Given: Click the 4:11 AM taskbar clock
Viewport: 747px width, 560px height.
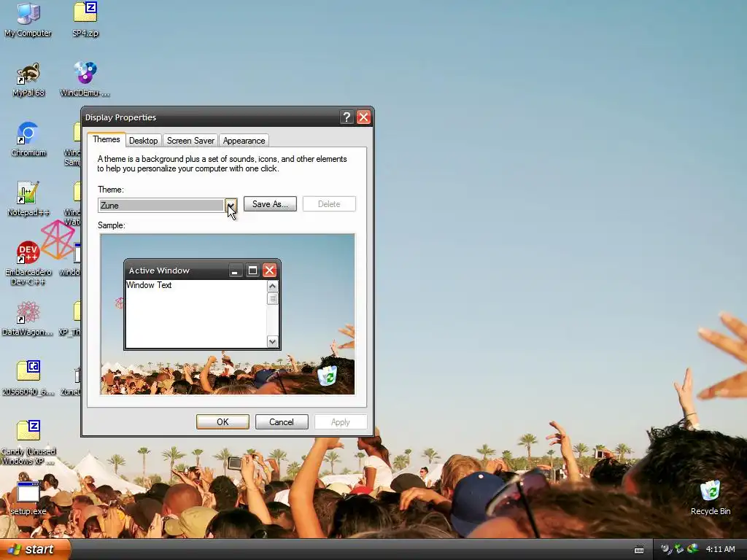Looking at the screenshot, I should (720, 549).
